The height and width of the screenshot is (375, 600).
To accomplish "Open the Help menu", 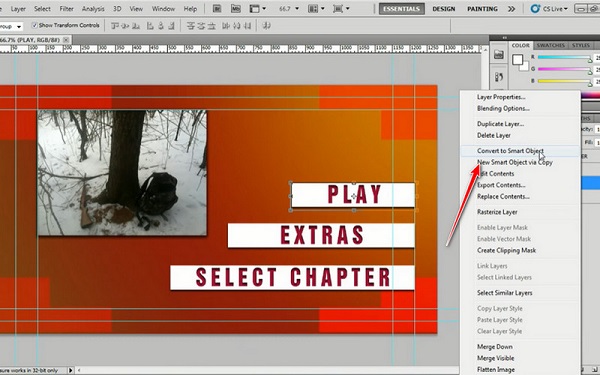I will click(x=190, y=8).
